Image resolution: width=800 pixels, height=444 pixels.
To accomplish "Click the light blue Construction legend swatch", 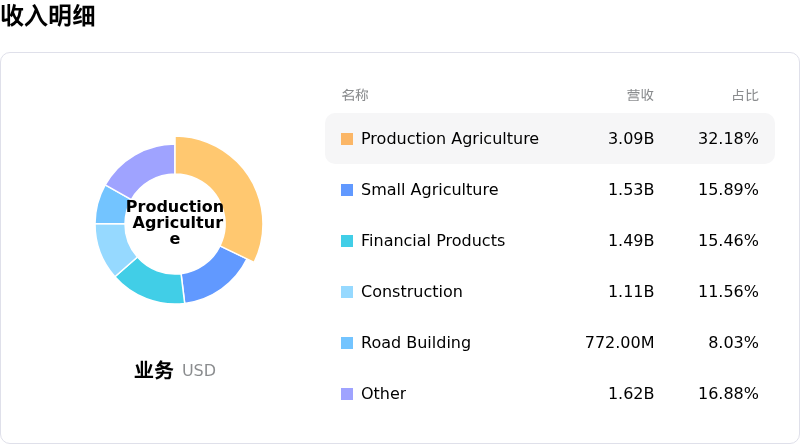I will (x=347, y=292).
